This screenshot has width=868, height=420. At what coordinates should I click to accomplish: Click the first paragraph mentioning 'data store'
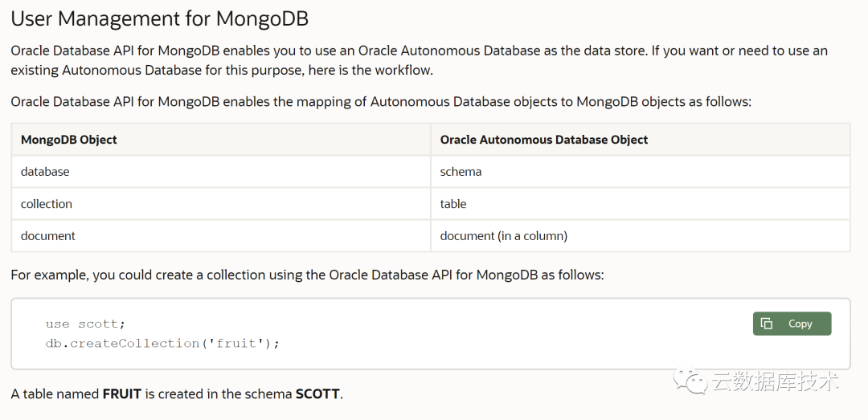coord(419,60)
